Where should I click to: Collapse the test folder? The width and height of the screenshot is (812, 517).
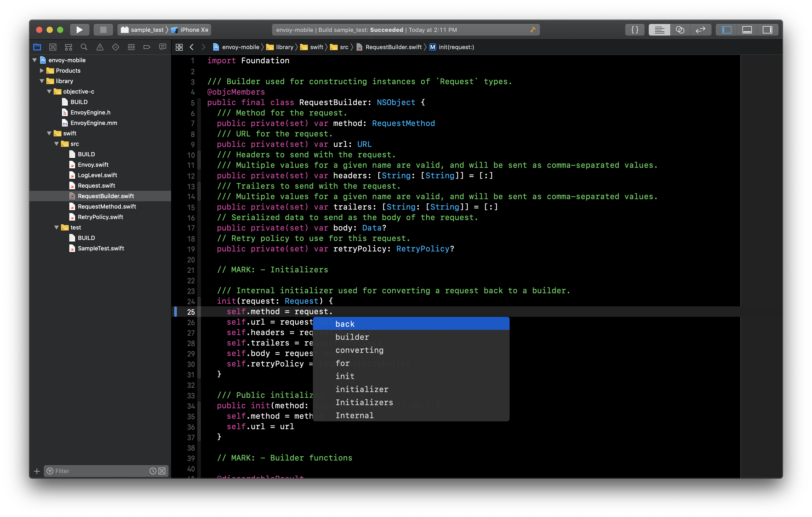tap(57, 227)
